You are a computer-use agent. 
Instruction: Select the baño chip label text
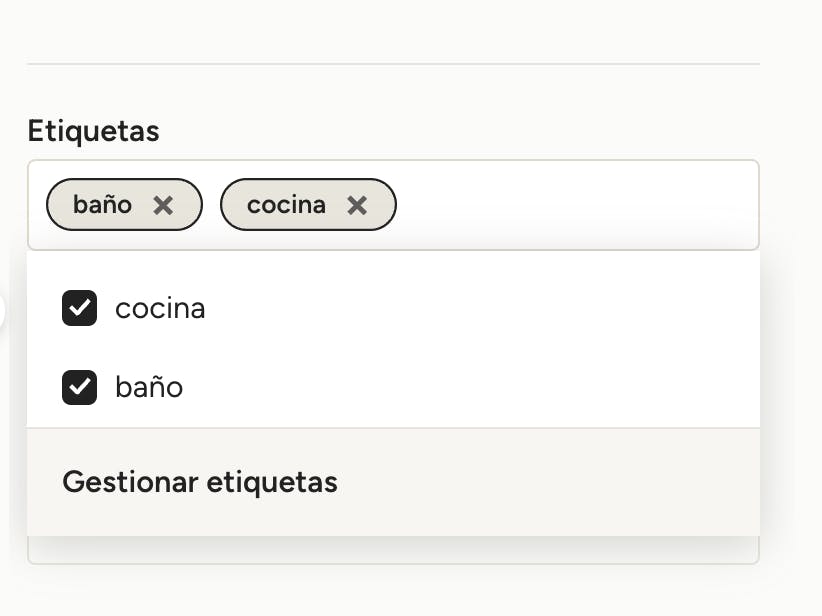point(102,204)
